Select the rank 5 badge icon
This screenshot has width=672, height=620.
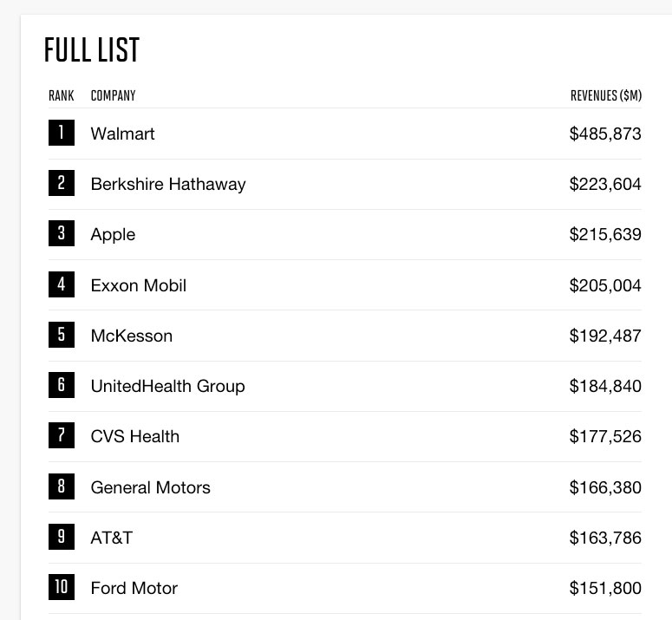click(x=62, y=335)
